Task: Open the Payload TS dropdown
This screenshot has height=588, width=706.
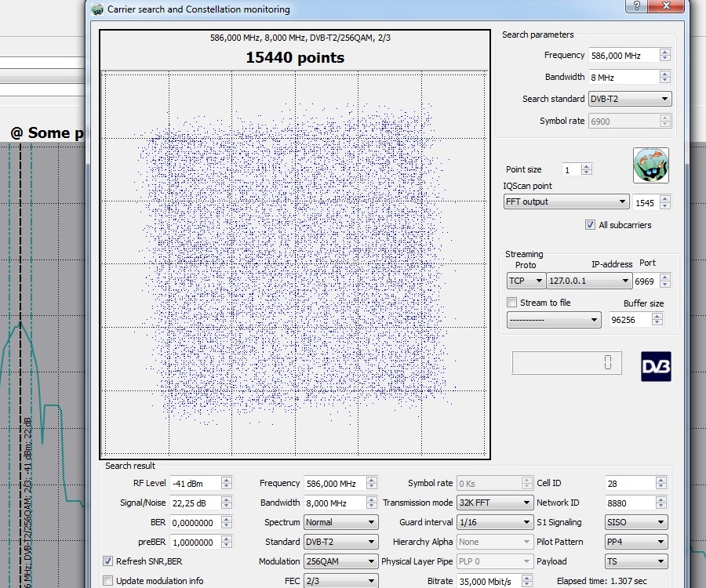Action: [x=636, y=561]
